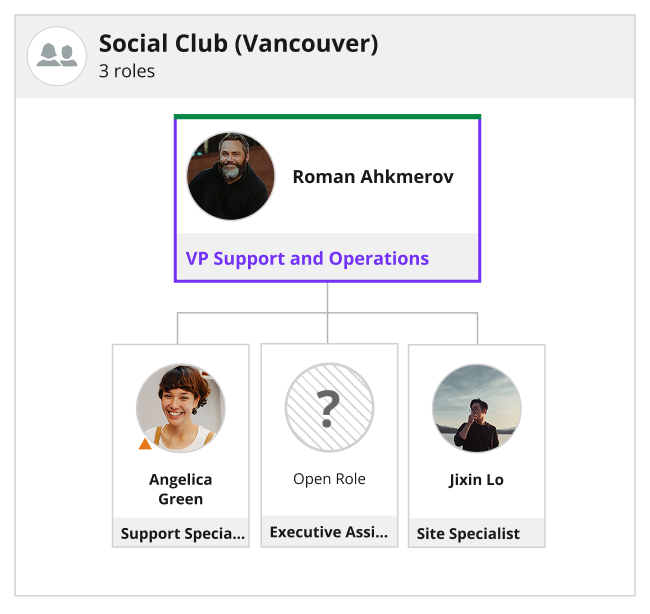Click Jixin Lo's profile picture
Image resolution: width=650 pixels, height=614 pixels.
[x=477, y=408]
